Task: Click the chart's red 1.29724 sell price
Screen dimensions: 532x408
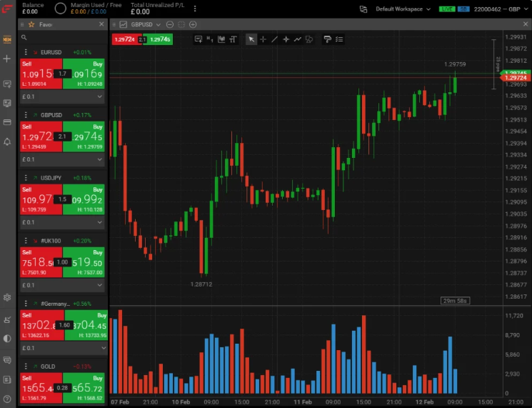Action: point(125,39)
